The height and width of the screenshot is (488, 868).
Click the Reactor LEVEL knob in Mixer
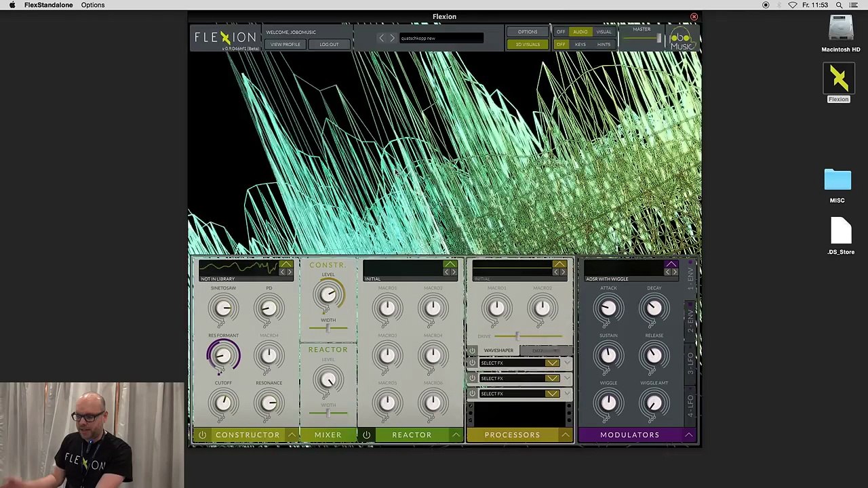pos(328,381)
